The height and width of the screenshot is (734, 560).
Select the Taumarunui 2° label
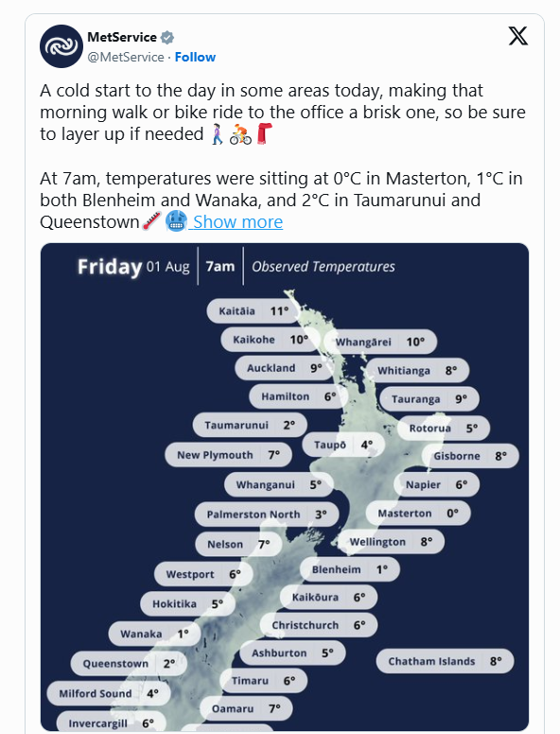point(250,425)
